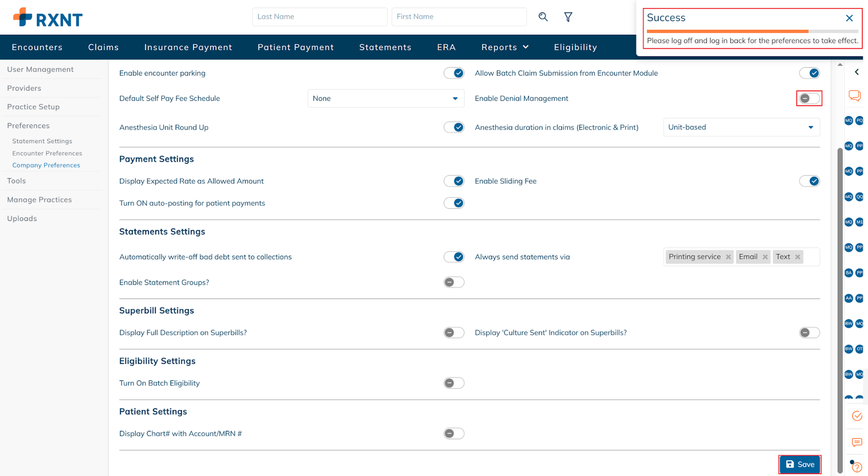Remove the Email tag from statements

[765, 257]
